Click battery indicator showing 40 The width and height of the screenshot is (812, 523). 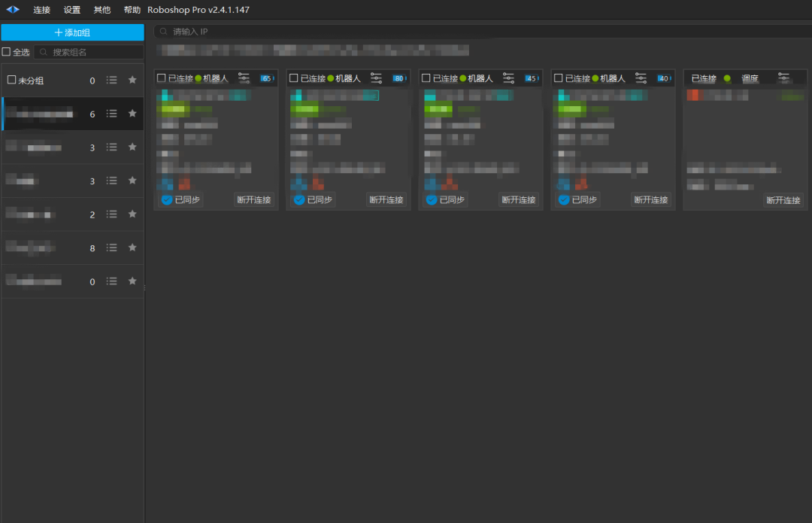pyautogui.click(x=662, y=78)
